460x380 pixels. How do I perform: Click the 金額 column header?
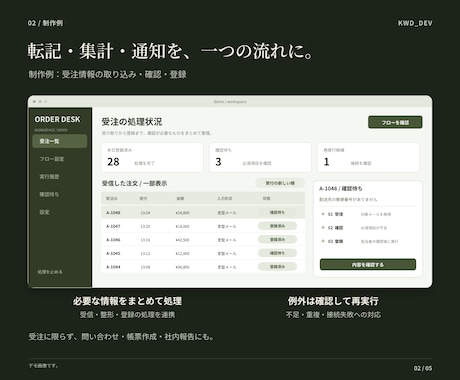click(x=180, y=198)
